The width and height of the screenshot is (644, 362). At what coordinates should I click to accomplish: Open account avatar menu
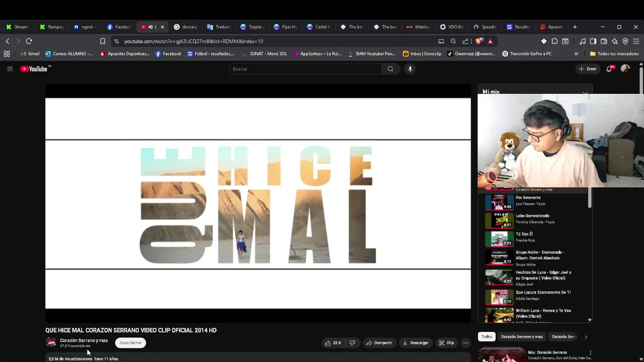625,69
